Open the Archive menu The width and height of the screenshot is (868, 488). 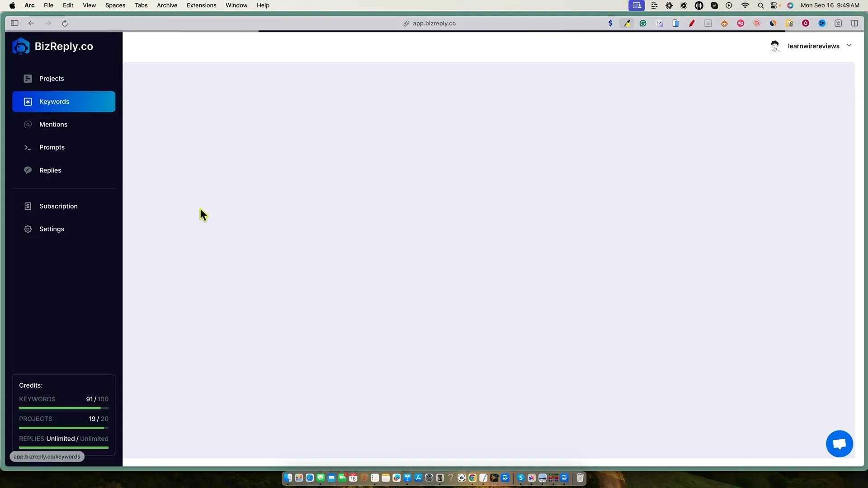pyautogui.click(x=167, y=5)
